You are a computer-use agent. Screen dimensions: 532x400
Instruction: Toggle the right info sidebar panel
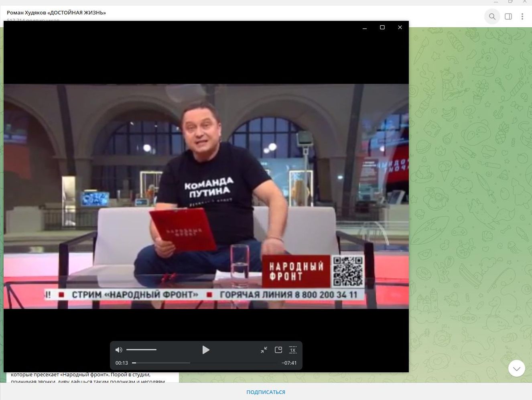pyautogui.click(x=508, y=16)
